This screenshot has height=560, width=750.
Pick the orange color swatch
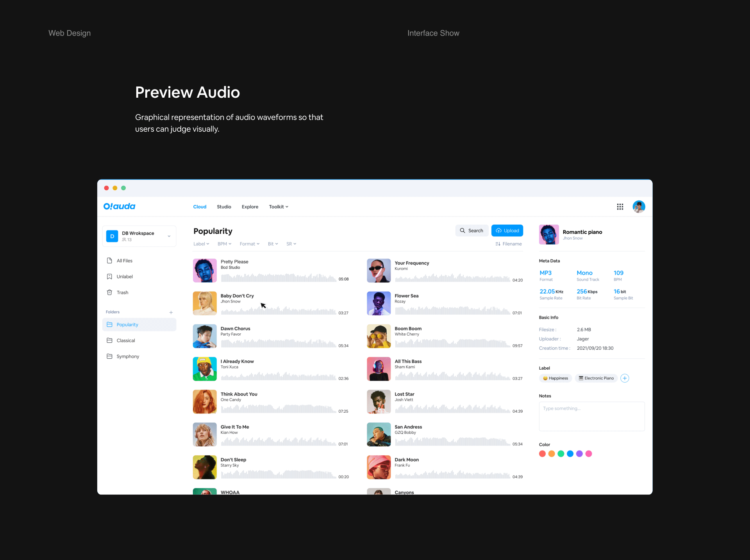coord(552,454)
